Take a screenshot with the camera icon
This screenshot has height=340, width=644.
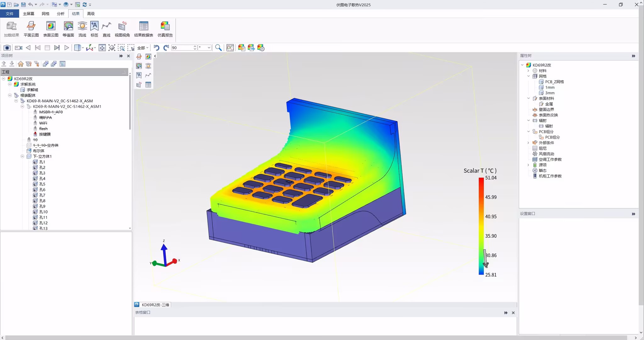point(7,48)
